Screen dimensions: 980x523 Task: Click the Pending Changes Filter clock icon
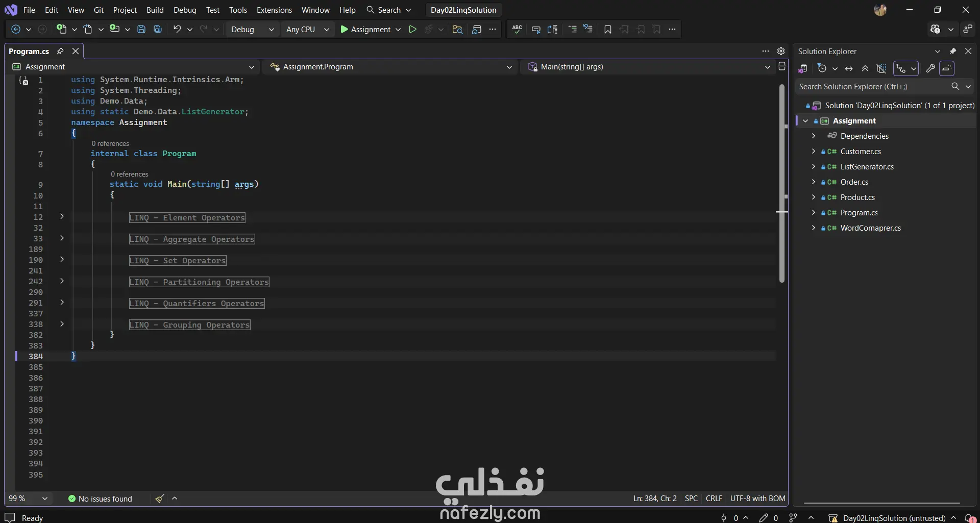coord(822,68)
